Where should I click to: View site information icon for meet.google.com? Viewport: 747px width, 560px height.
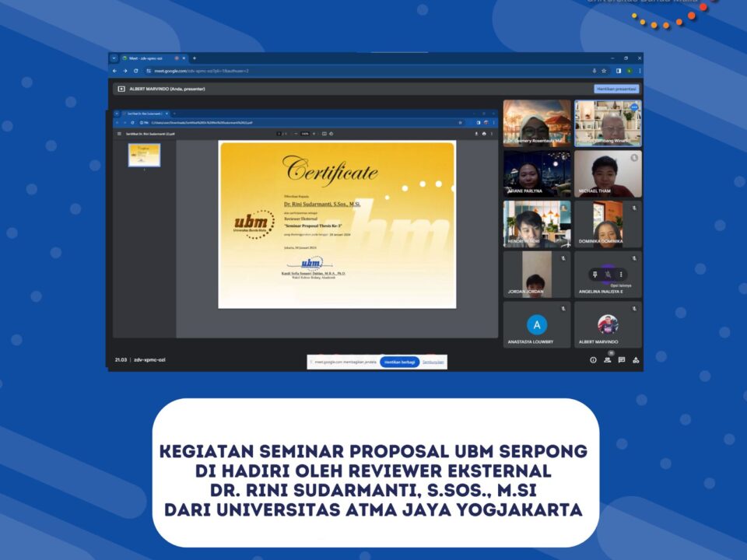coord(149,71)
